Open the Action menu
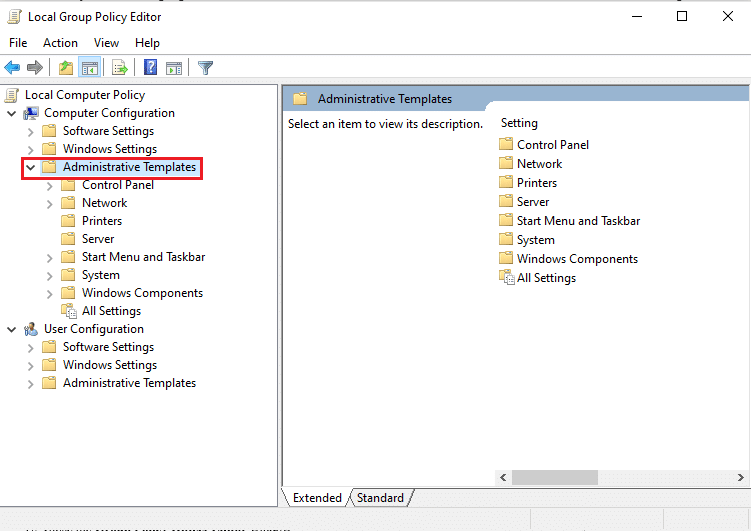The height and width of the screenshot is (531, 751). (x=60, y=43)
